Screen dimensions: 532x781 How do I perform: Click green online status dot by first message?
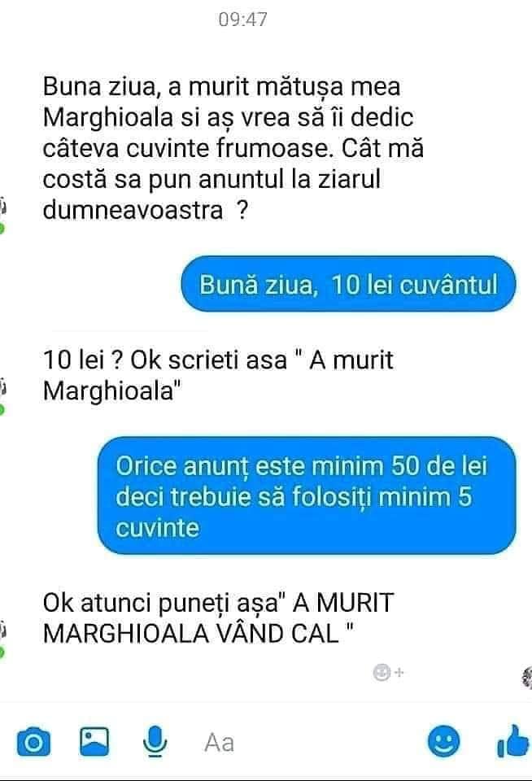pos(2,229)
